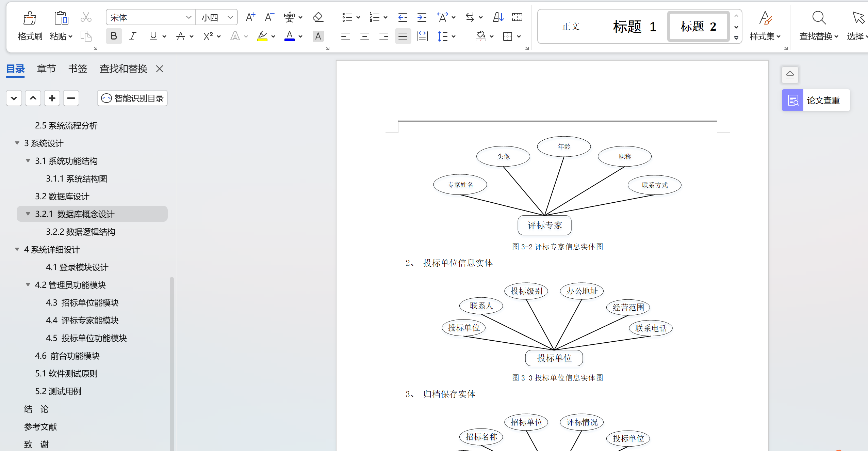868x451 pixels.
Task: Click the 智能识别目录 button
Action: click(132, 98)
